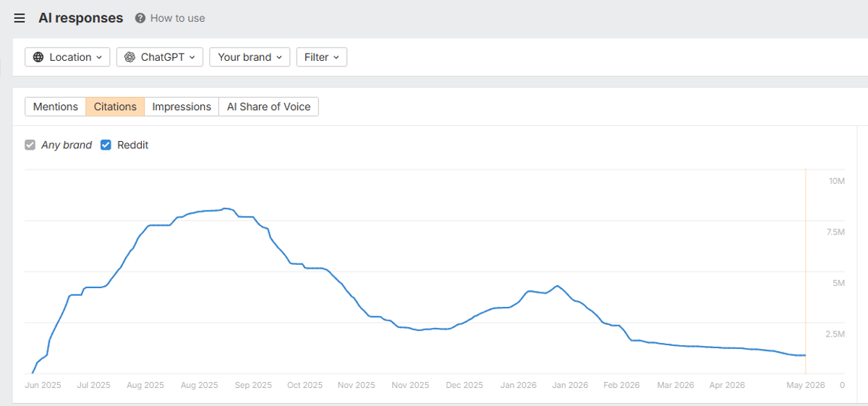Click the Feb 2026 axis label
This screenshot has height=406, width=868.
[621, 385]
